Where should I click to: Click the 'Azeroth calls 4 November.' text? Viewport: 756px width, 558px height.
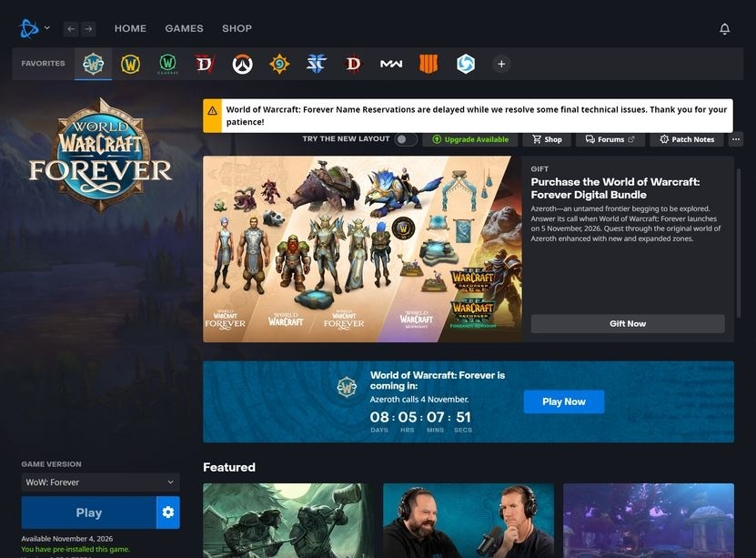(x=419, y=400)
